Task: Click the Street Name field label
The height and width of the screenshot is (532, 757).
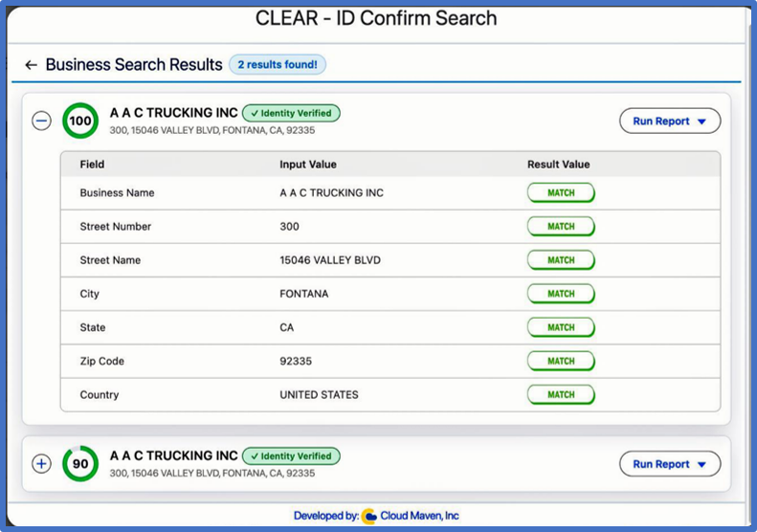Action: pyautogui.click(x=110, y=260)
